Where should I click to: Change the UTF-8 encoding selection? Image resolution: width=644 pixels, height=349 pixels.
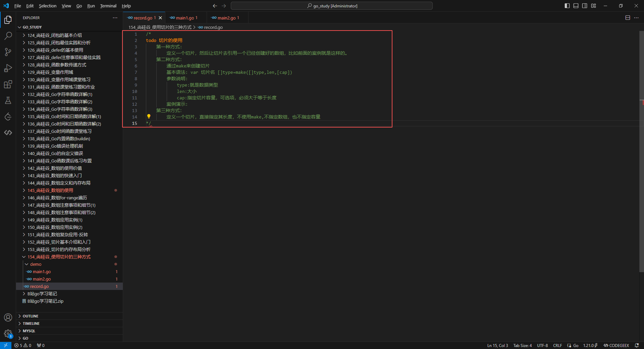[542, 345]
